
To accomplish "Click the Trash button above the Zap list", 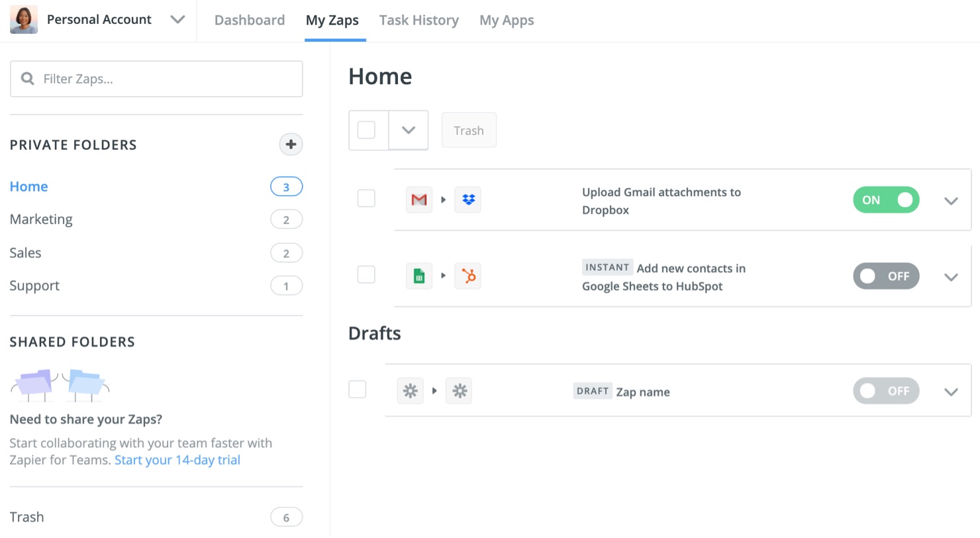I will click(x=469, y=130).
